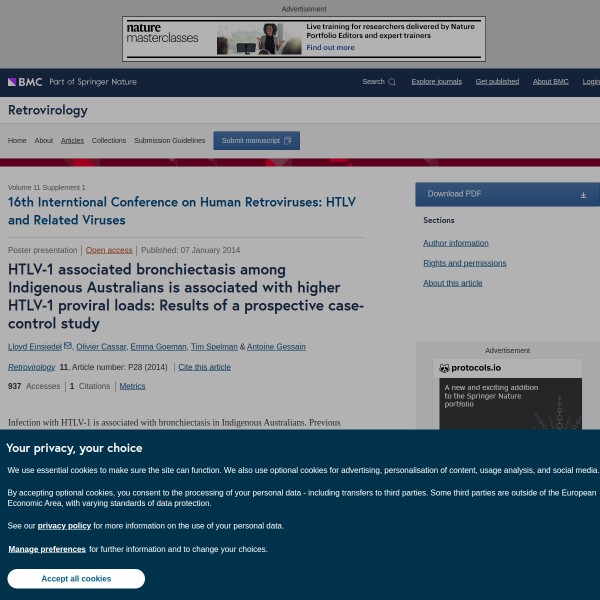Click the email envelope icon beside Lloyd Einsiedel
The image size is (600, 600).
point(68,346)
